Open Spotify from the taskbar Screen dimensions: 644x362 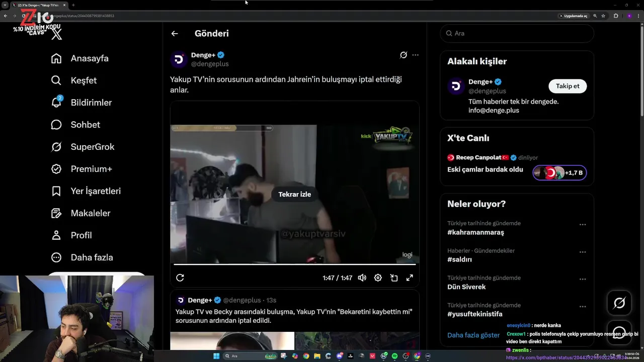(394, 356)
